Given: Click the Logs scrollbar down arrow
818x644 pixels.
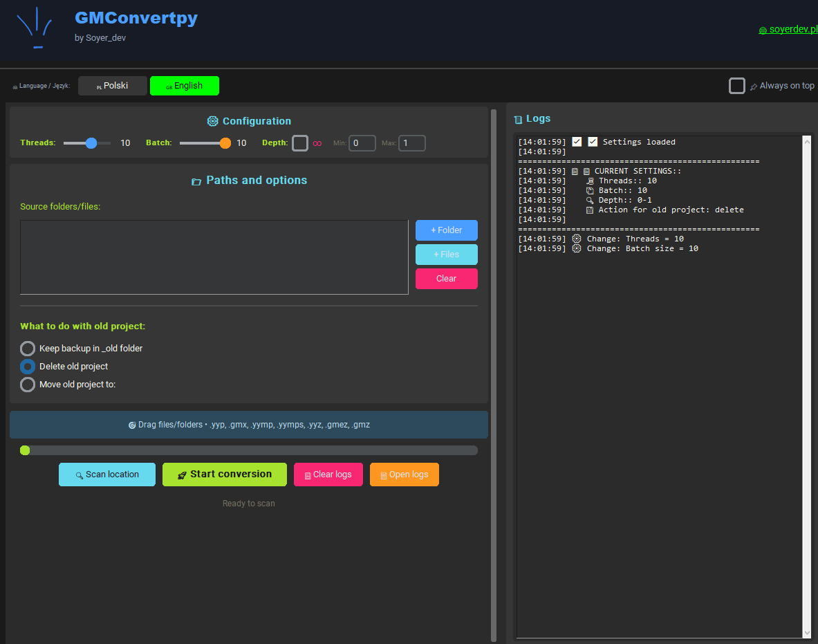Looking at the screenshot, I should [807, 632].
